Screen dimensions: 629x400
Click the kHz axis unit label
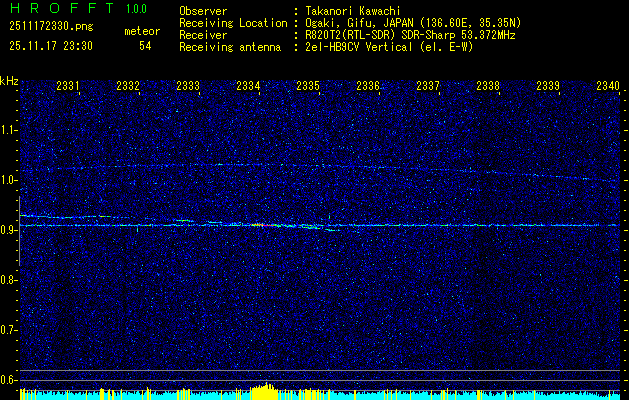[9, 81]
